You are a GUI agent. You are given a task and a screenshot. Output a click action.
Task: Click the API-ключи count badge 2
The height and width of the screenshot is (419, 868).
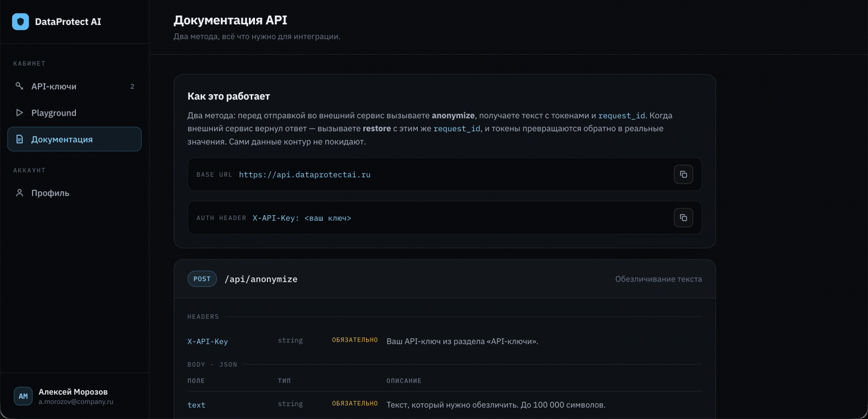[x=132, y=87]
